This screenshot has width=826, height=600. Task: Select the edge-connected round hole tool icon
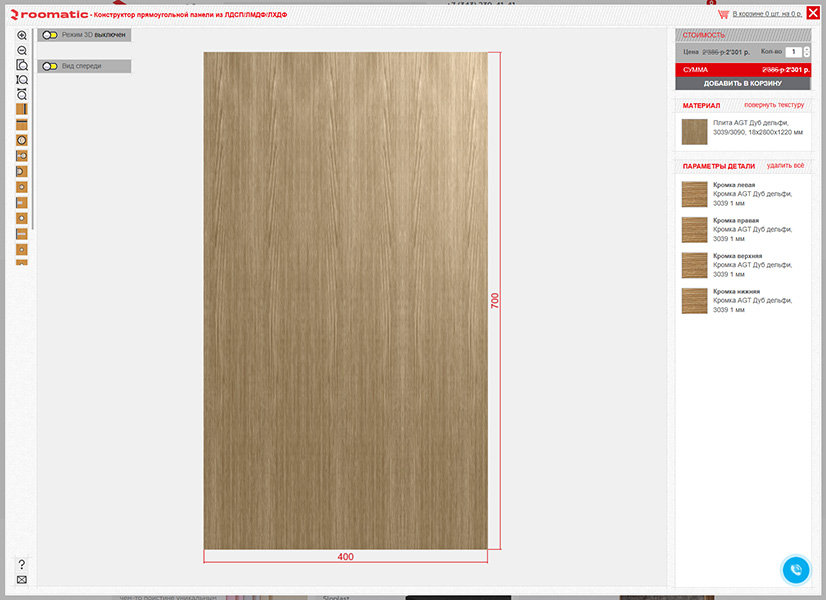(x=22, y=156)
